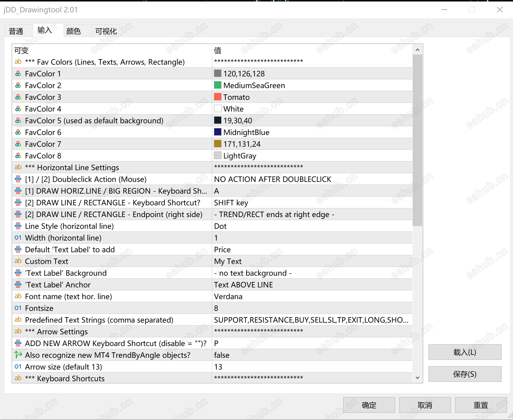The image size is (513, 420).
Task: Click the integer icon beside Fontsize
Action: coord(18,308)
